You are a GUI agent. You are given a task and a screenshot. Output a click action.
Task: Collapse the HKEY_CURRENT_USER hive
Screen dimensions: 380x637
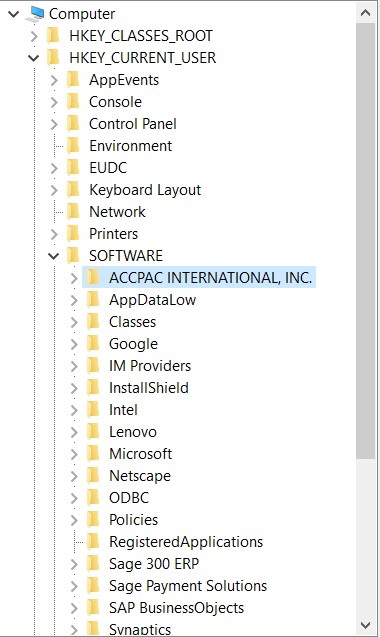pyautogui.click(x=34, y=58)
